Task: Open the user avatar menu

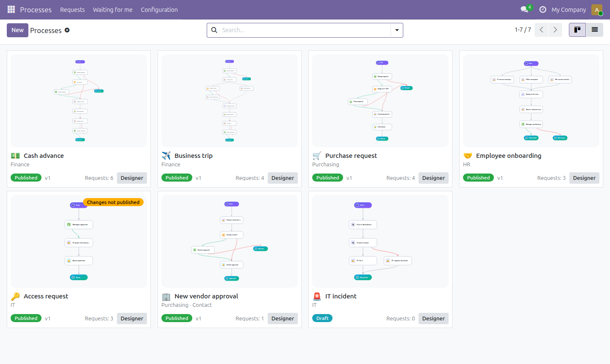Action: 597,9
